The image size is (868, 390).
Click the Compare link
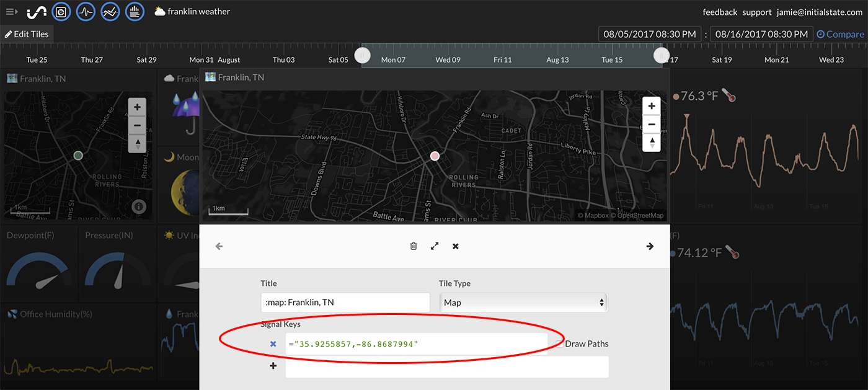point(840,34)
